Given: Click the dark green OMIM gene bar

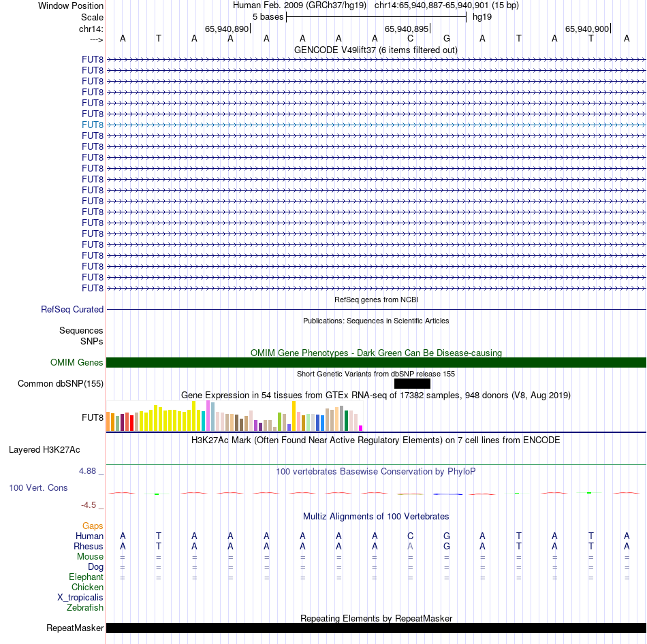Looking at the screenshot, I should pyautogui.click(x=377, y=362).
